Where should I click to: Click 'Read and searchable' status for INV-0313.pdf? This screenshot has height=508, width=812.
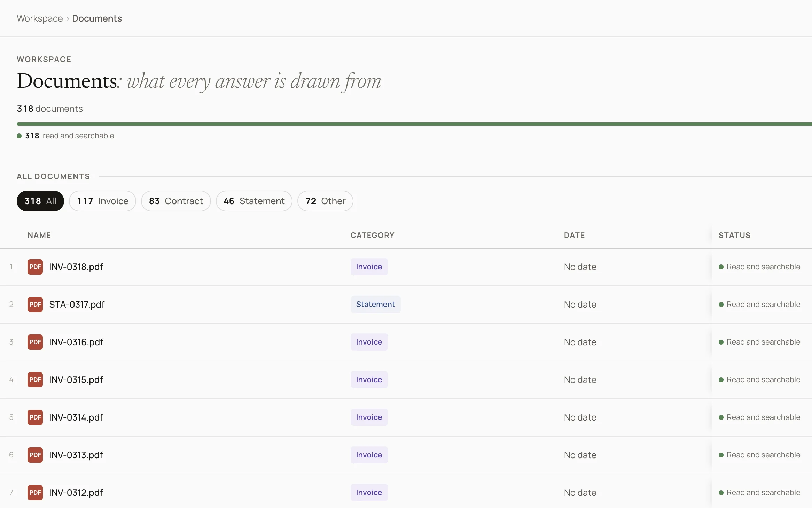pos(759,455)
